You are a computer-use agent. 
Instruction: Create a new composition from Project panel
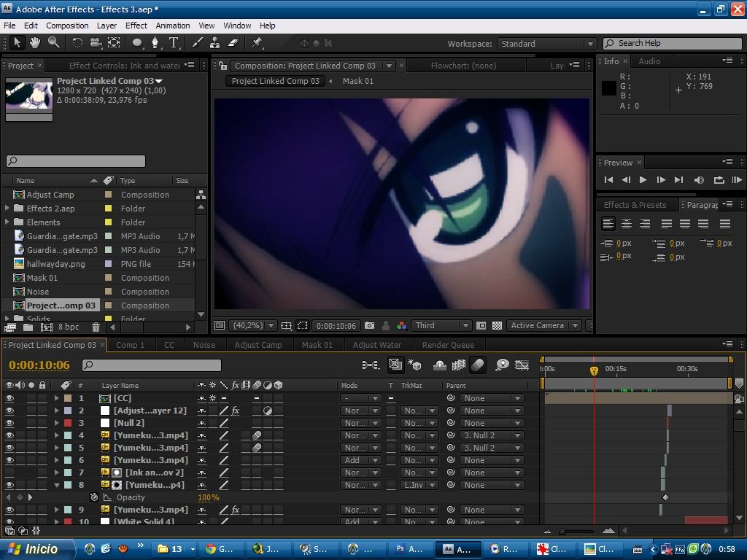point(46,327)
